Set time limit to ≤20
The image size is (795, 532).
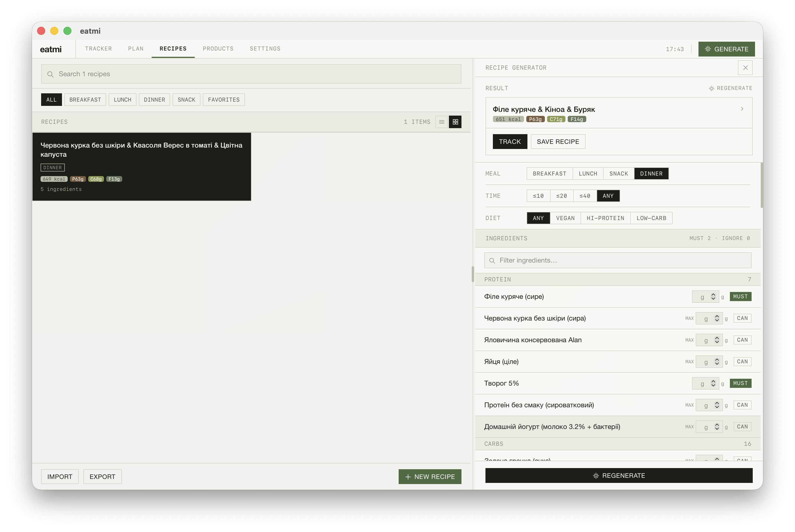pos(561,196)
